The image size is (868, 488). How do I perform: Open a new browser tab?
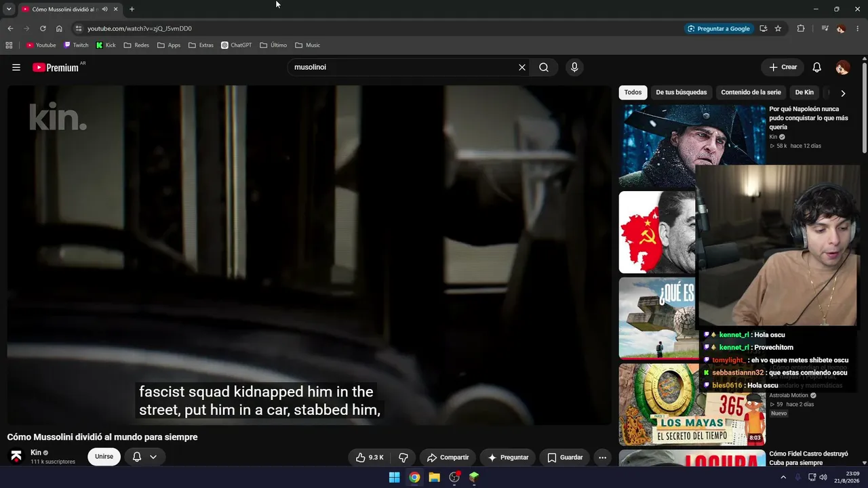(132, 9)
